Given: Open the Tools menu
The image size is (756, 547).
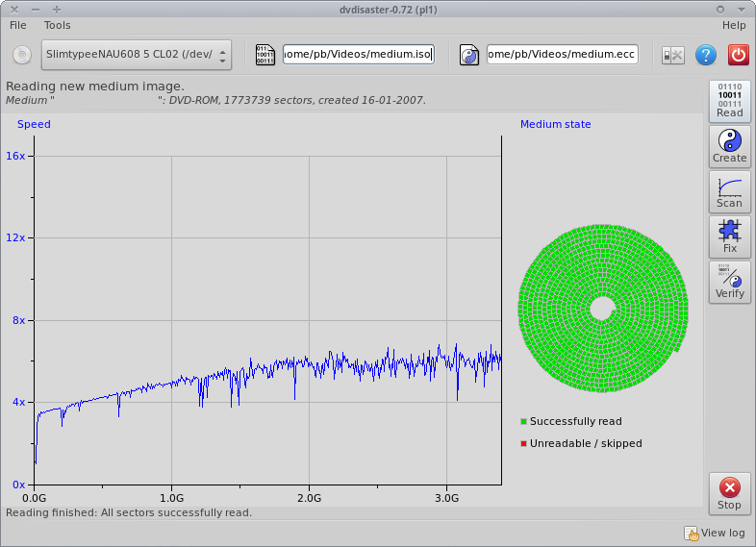Looking at the screenshot, I should pos(57,25).
